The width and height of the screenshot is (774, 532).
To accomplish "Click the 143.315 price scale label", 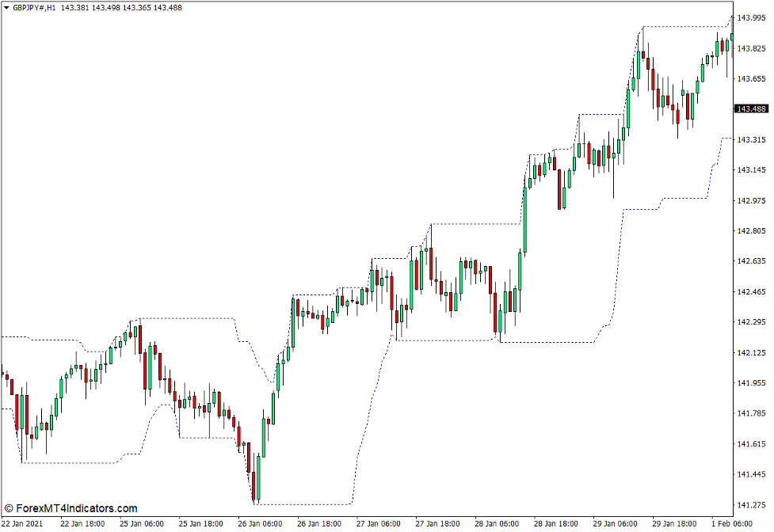I will 752,140.
